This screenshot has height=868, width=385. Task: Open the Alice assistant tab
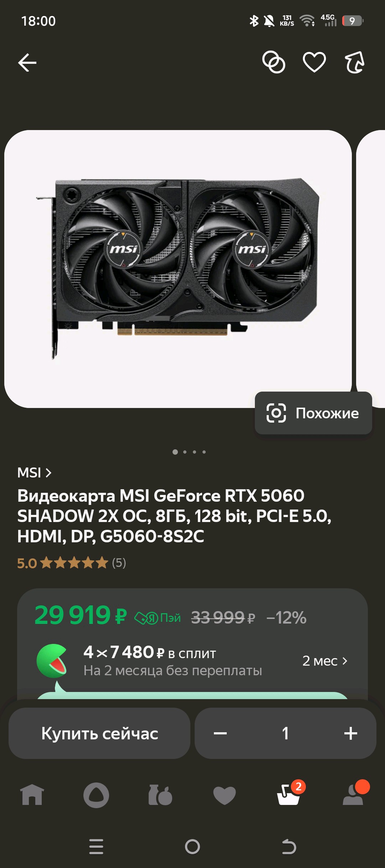(x=96, y=795)
